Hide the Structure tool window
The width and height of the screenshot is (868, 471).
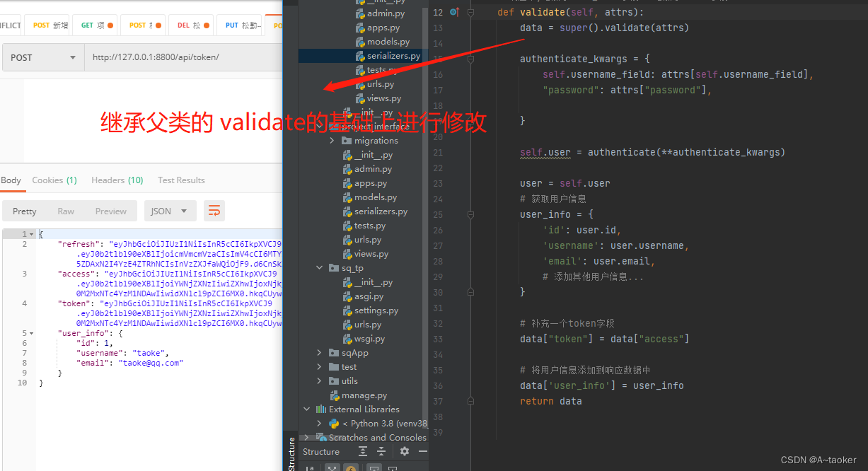tap(422, 451)
